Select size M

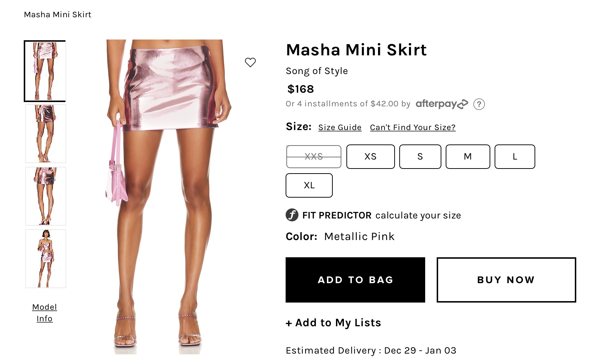468,157
